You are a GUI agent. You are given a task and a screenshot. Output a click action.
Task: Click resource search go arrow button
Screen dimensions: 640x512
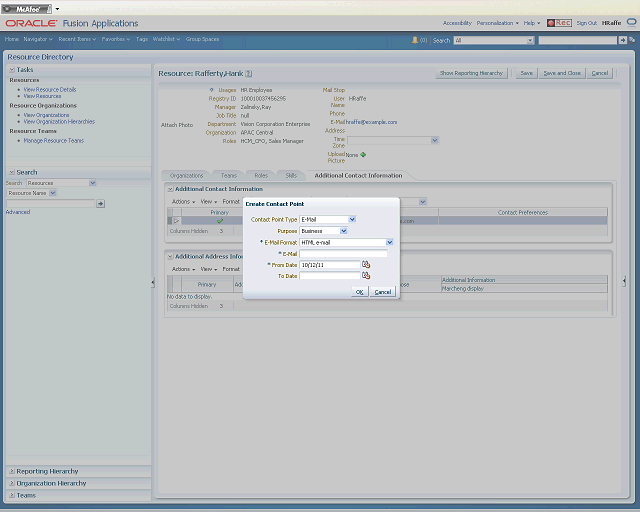100,203
